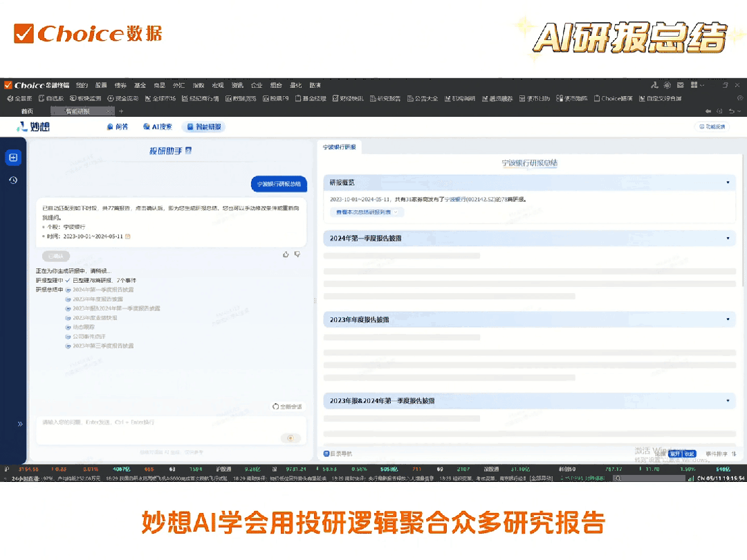This screenshot has height=560, width=747.
Task: Give a thumbs down to the AI reply
Action: tap(297, 254)
